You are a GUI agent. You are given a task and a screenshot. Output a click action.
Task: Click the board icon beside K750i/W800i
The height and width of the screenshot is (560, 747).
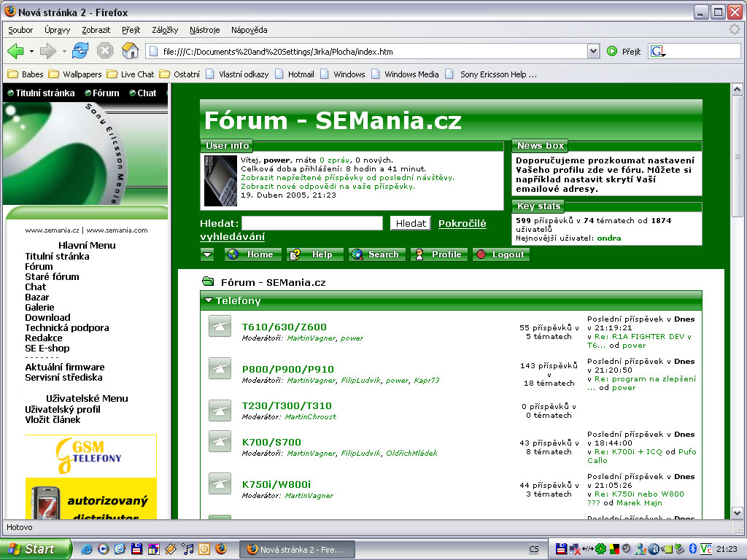point(220,484)
